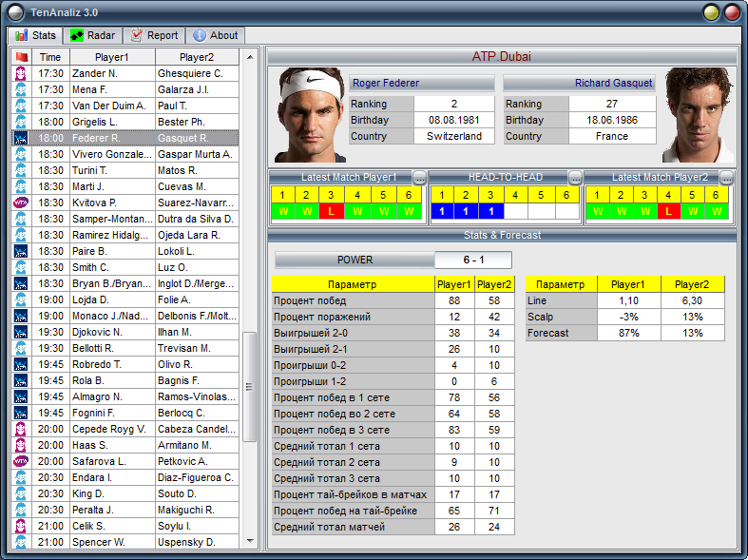The image size is (748, 560).
Task: Expand HEAD-TO-HEAD details button
Action: click(x=575, y=178)
